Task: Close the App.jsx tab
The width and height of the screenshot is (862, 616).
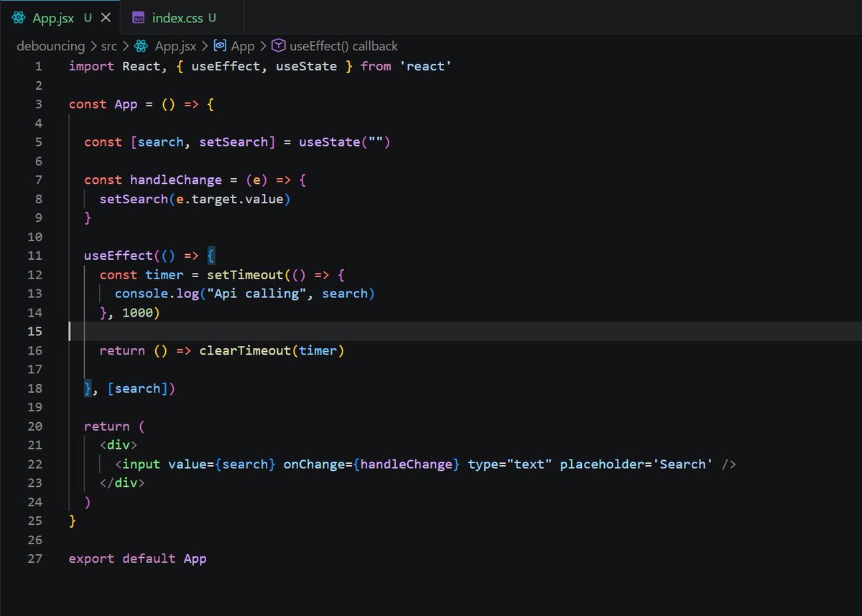Action: (x=106, y=18)
